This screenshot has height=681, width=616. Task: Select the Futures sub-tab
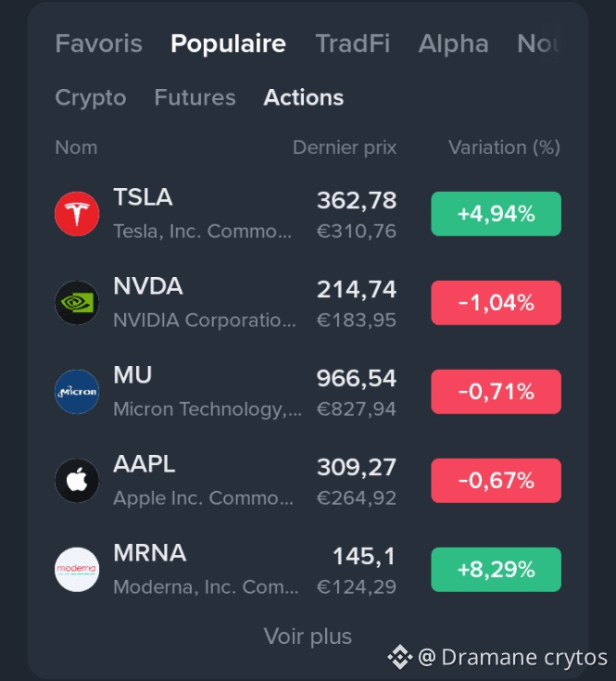(x=195, y=97)
